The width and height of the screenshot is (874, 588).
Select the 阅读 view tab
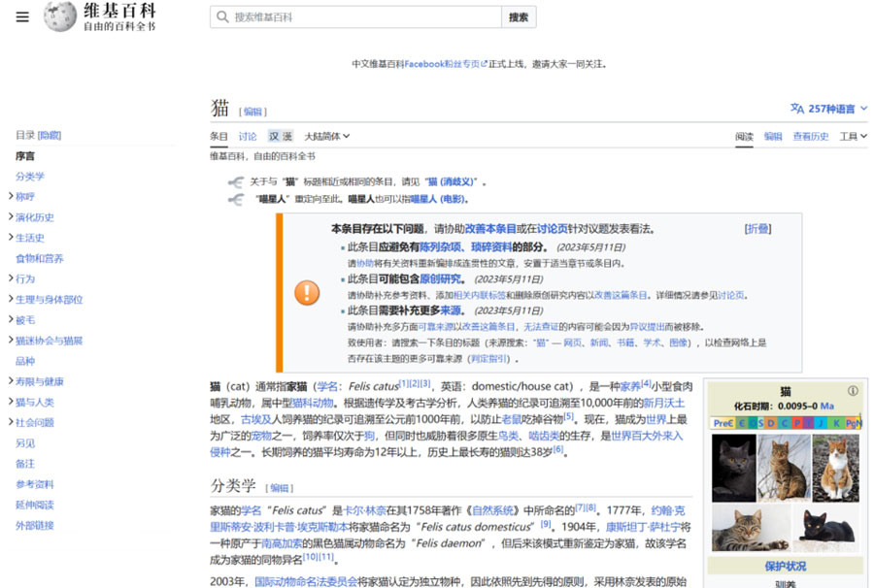(744, 137)
